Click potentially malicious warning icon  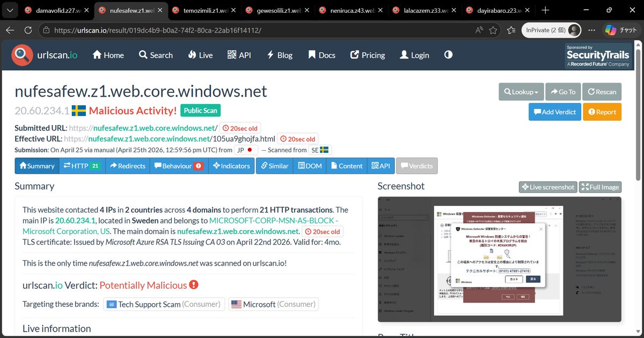(194, 285)
